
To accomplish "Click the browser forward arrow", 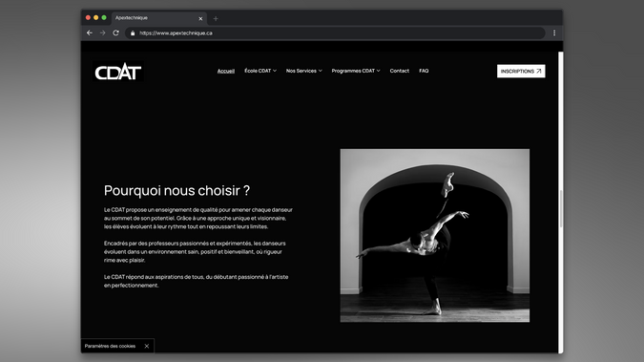I will (x=103, y=32).
